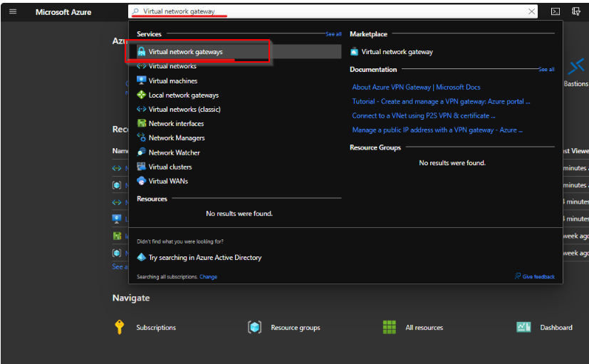
Task: Clear the search box with X
Action: pyautogui.click(x=531, y=11)
